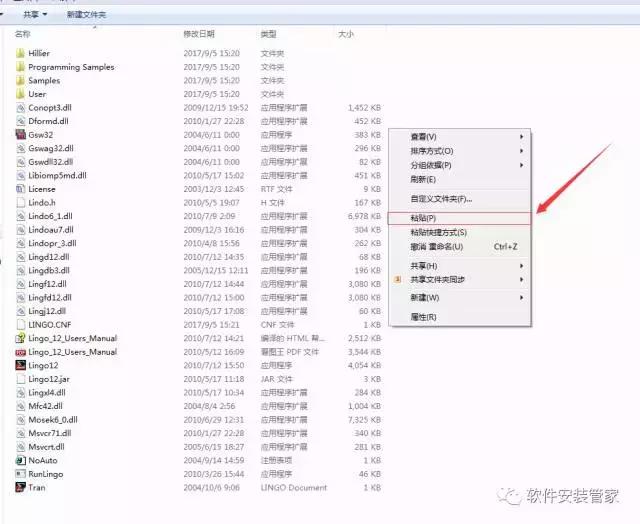Select the Lingo12 application icon
The image size is (640, 524).
[20, 365]
